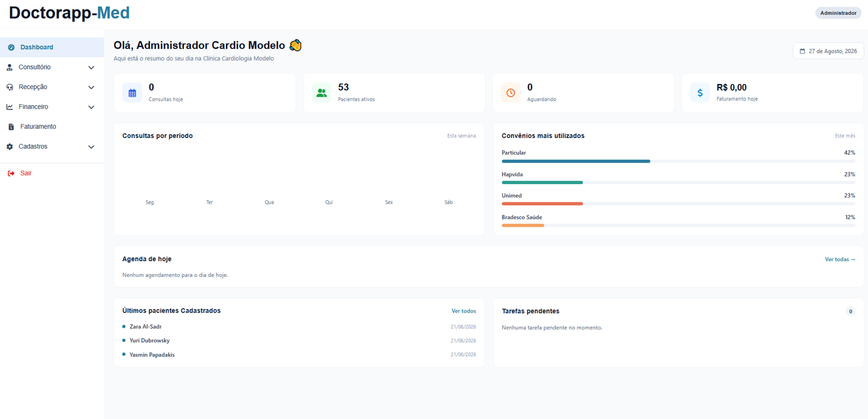Click the Consultório doctor icon
Screen dimensions: 868x419
10,67
